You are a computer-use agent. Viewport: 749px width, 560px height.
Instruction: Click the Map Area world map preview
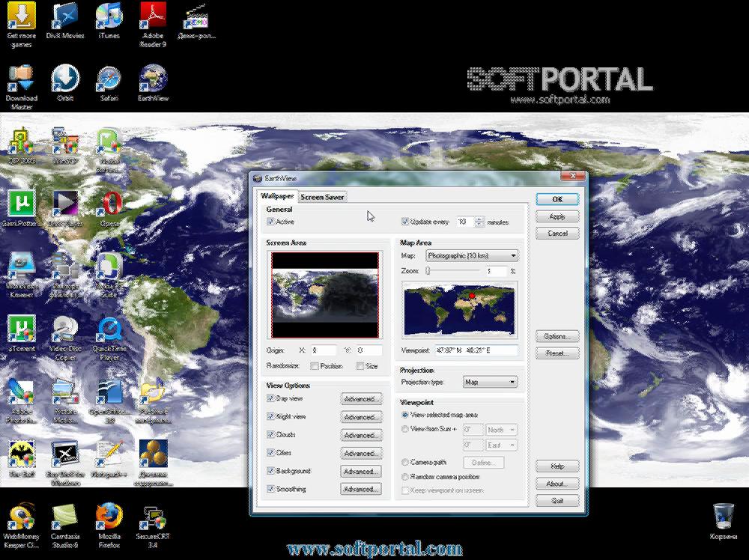point(460,310)
